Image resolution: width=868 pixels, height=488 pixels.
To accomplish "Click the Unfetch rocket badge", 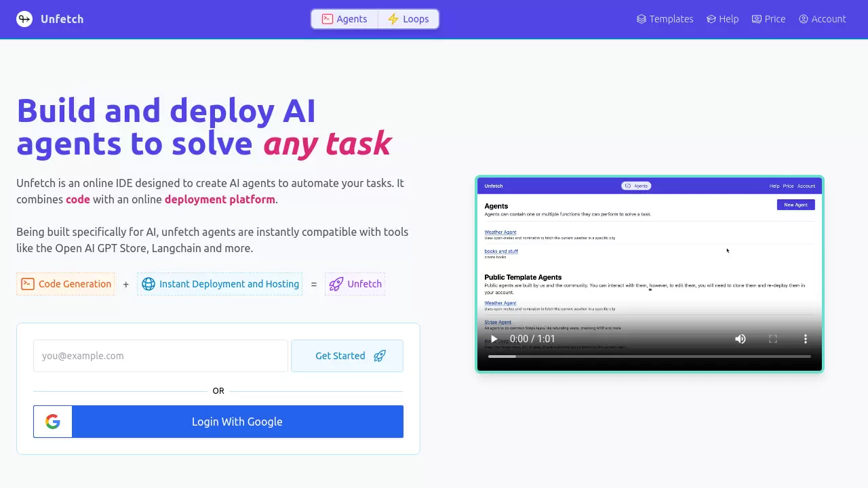I will (355, 284).
